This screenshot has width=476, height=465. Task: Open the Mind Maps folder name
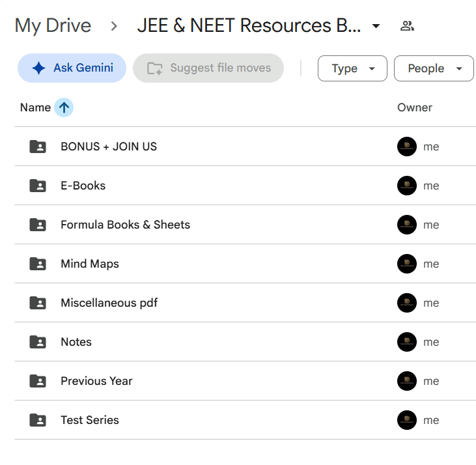pyautogui.click(x=90, y=264)
